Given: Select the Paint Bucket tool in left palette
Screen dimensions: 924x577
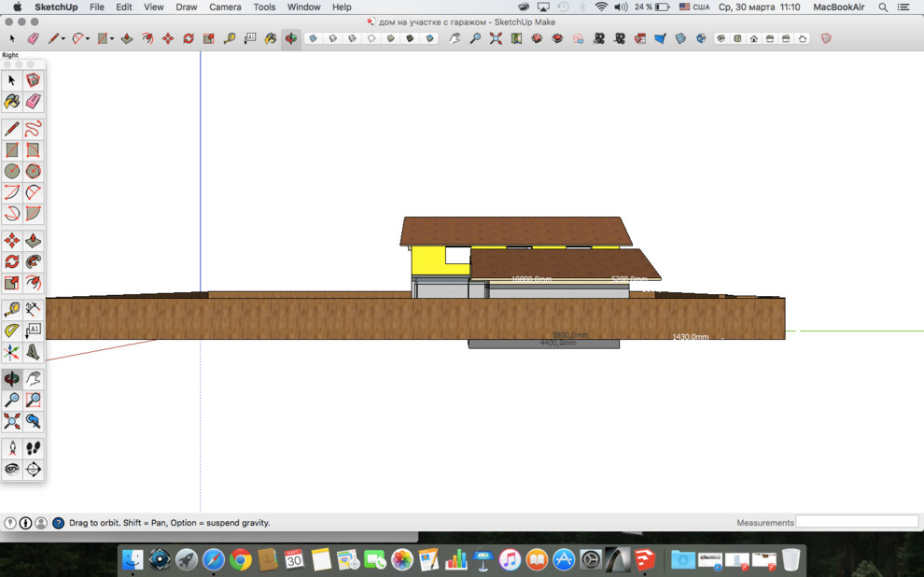Looking at the screenshot, I should click(12, 102).
